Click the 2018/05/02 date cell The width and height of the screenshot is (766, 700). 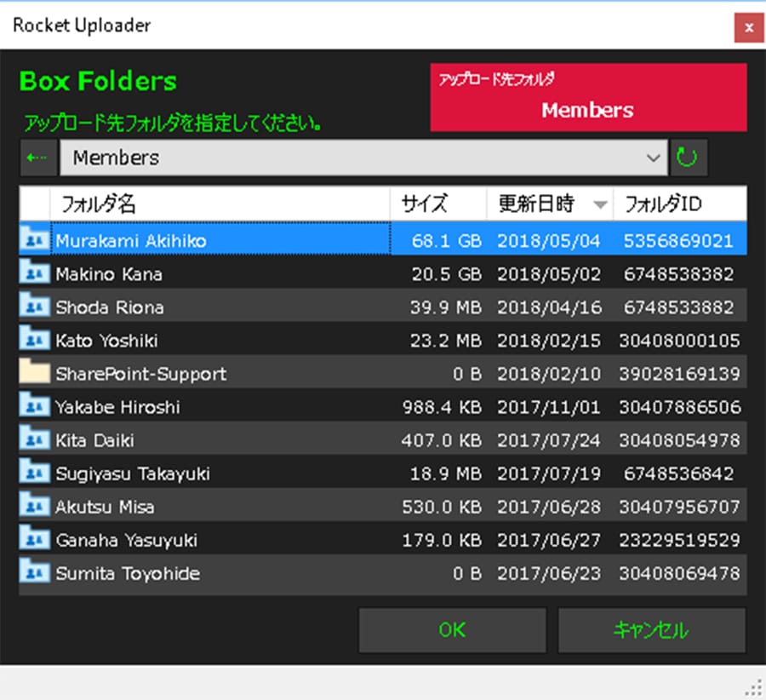(549, 273)
